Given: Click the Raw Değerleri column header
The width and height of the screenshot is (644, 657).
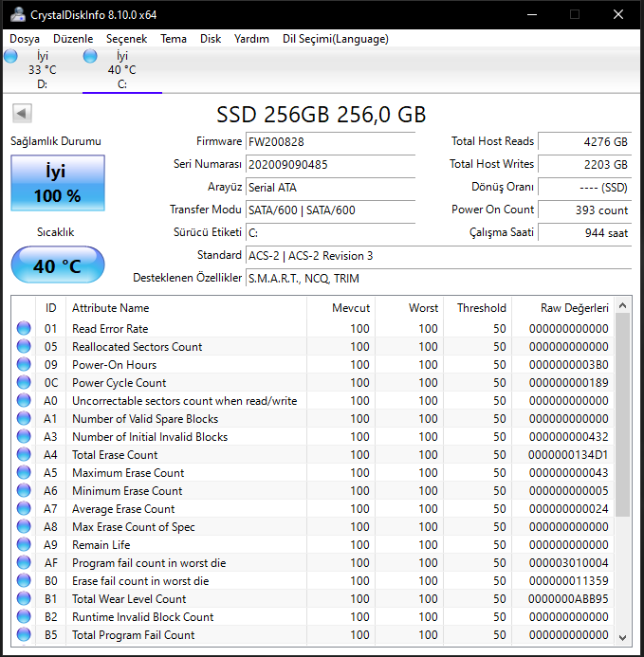Looking at the screenshot, I should coord(563,308).
